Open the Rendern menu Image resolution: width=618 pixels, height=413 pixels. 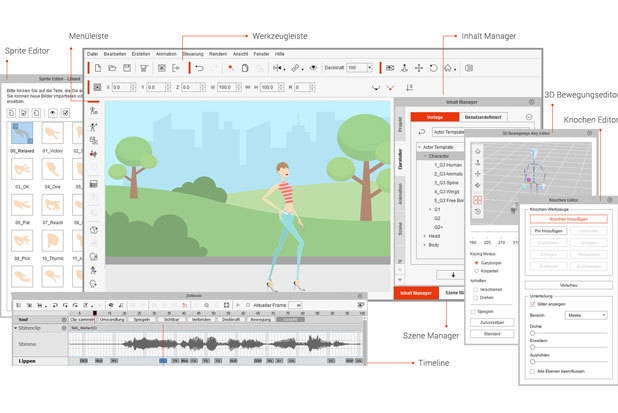click(218, 54)
